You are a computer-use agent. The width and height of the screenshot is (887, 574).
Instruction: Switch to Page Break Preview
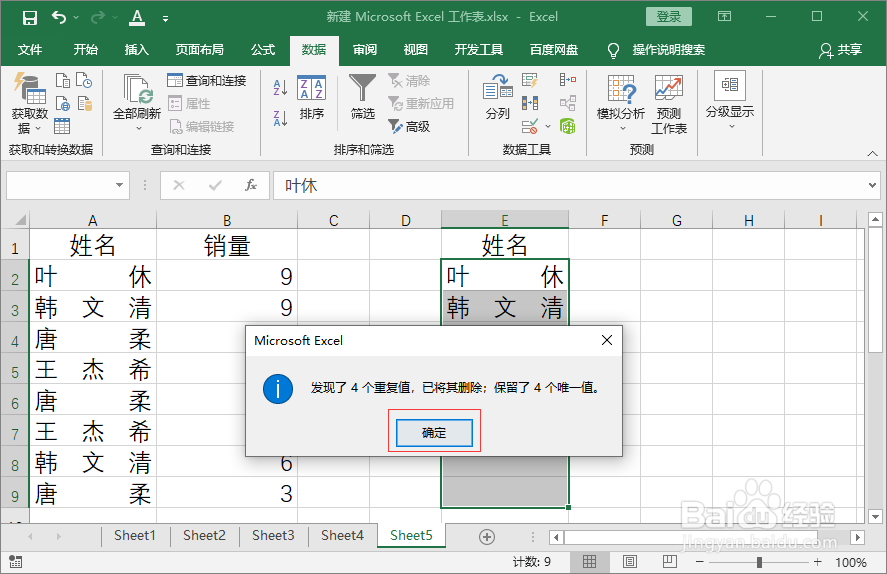[669, 562]
